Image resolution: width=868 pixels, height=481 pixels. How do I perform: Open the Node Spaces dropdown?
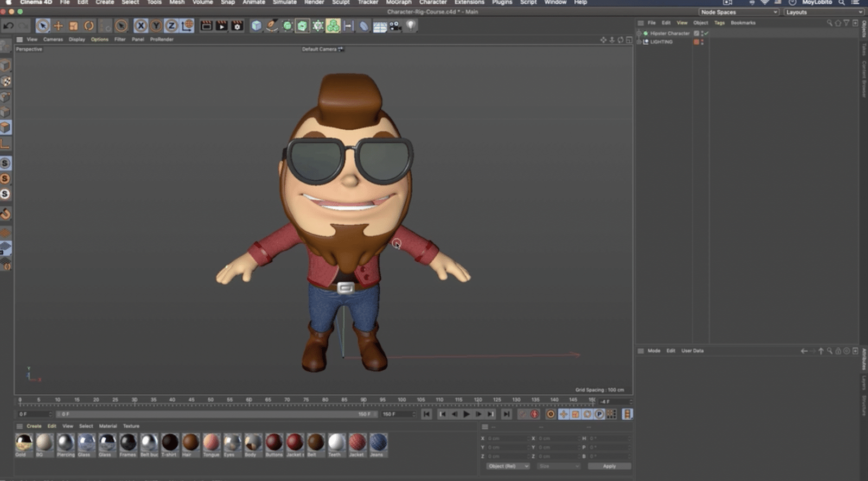[739, 12]
